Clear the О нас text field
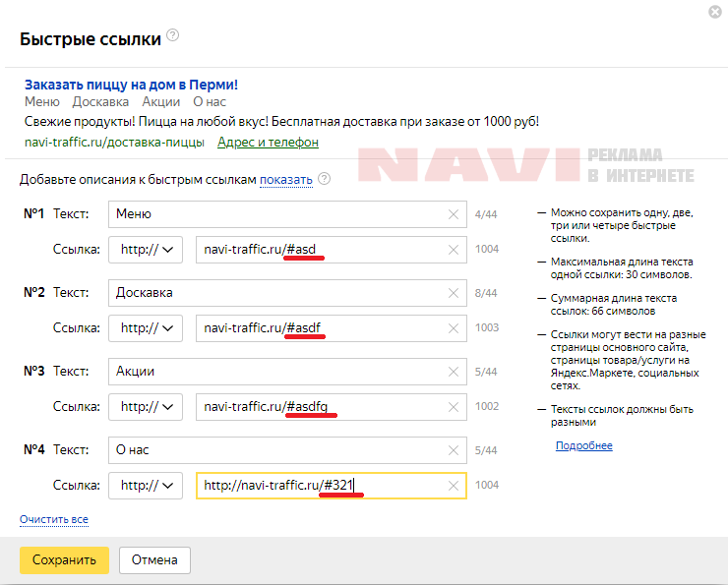 (454, 450)
